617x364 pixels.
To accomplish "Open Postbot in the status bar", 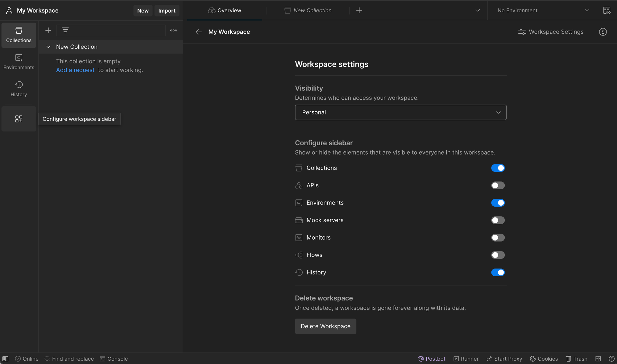I will tap(432, 359).
